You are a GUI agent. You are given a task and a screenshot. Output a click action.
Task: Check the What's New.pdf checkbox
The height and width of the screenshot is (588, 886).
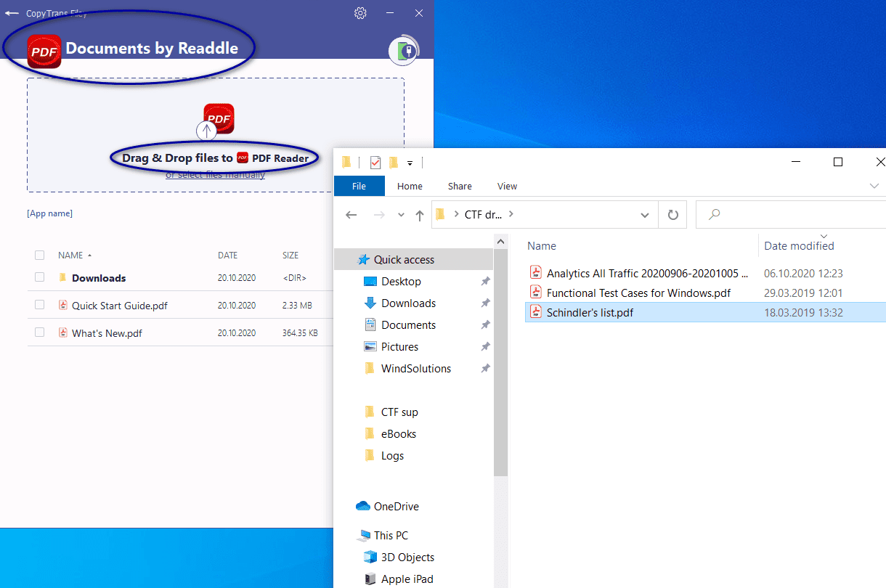click(x=40, y=332)
